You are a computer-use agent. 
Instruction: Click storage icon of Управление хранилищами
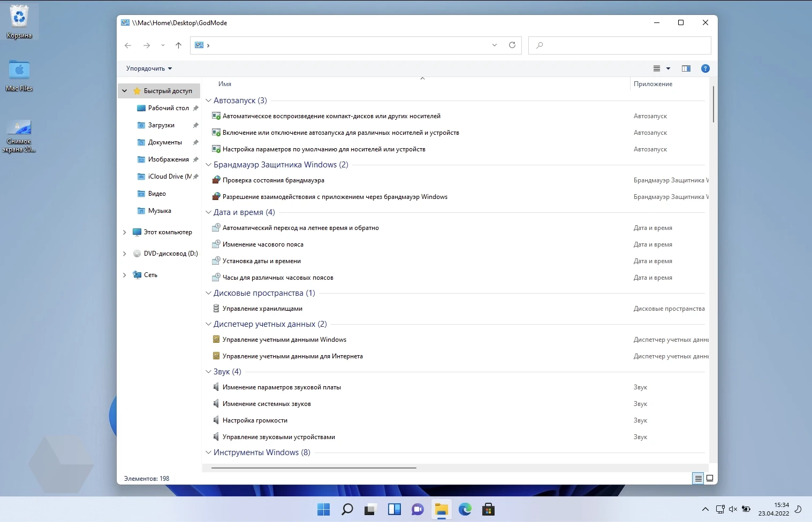216,309
